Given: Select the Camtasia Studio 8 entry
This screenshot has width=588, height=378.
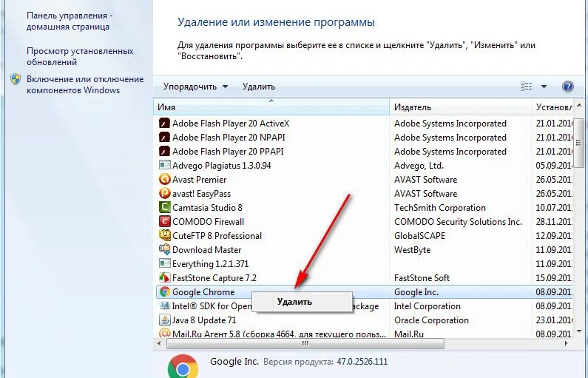Looking at the screenshot, I should 363,208.
